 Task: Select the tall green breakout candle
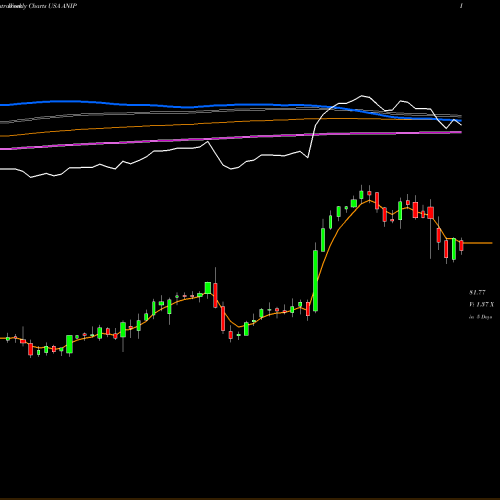tap(315, 280)
